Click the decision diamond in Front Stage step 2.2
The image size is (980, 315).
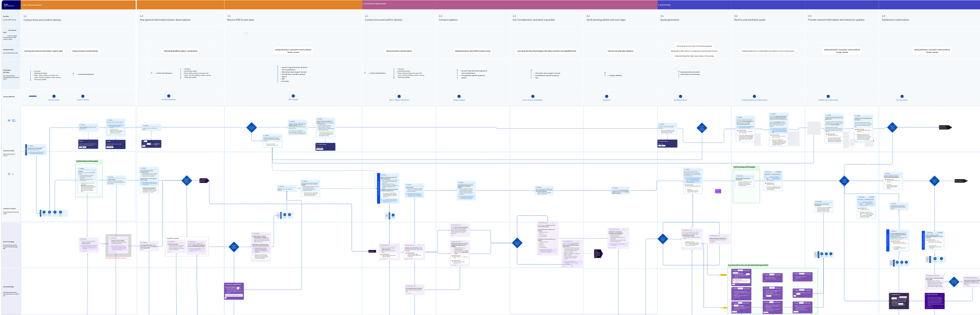(517, 243)
